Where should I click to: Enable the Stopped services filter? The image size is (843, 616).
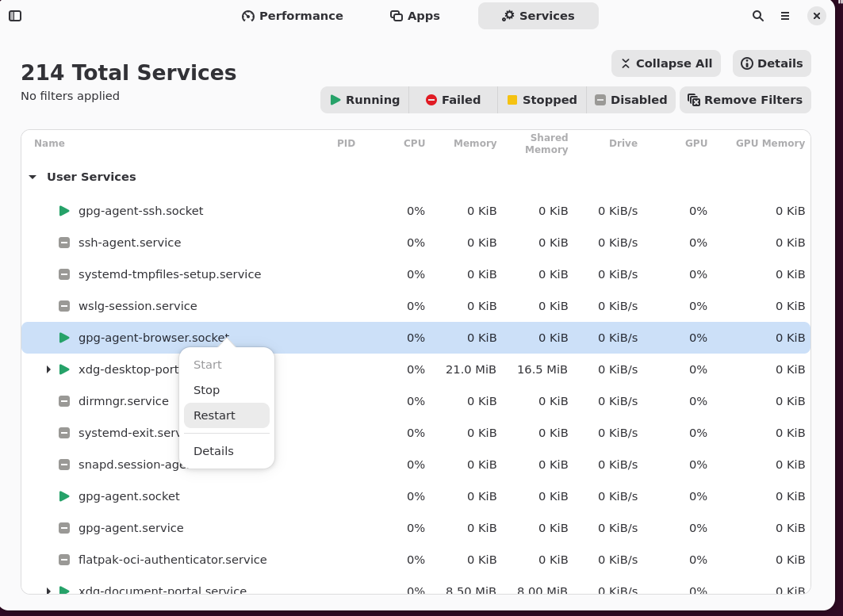(542, 100)
